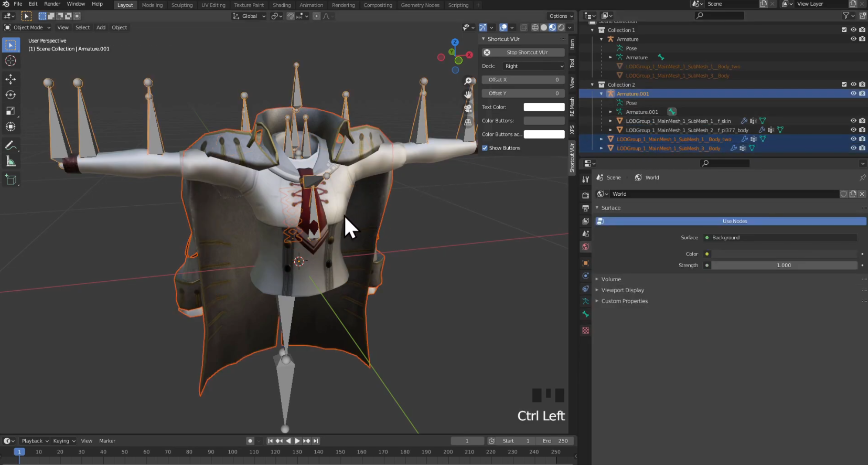This screenshot has height=465, width=868.
Task: Disable rendering for Collection 2
Action: (862, 84)
